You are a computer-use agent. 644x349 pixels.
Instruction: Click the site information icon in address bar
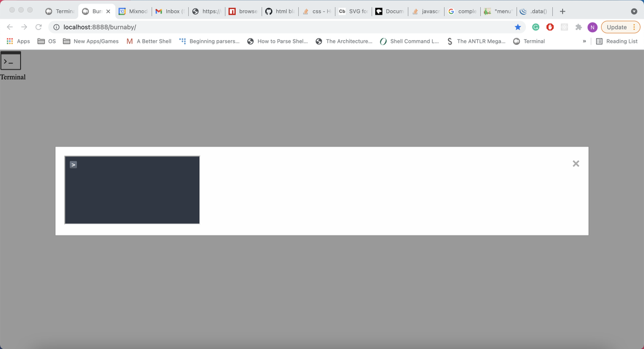tap(56, 27)
